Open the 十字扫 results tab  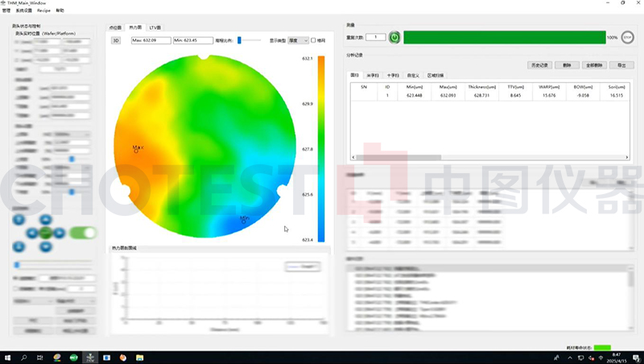coord(393,76)
